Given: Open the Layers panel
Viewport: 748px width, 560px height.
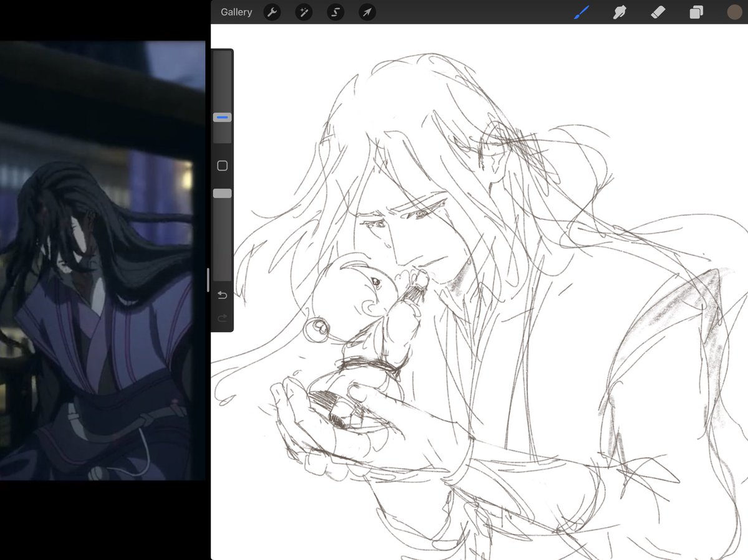Looking at the screenshot, I should click(696, 12).
